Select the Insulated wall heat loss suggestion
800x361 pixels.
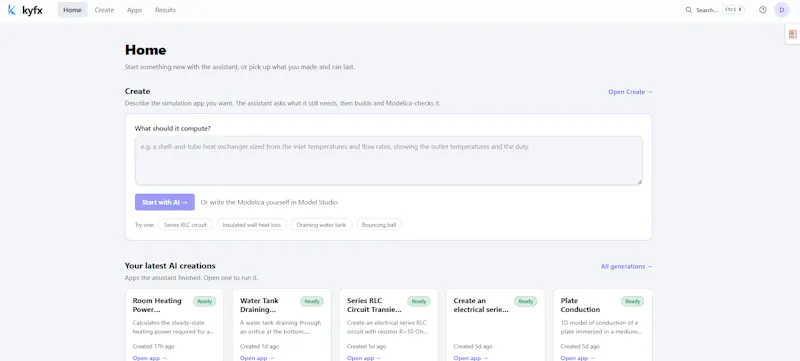252,224
